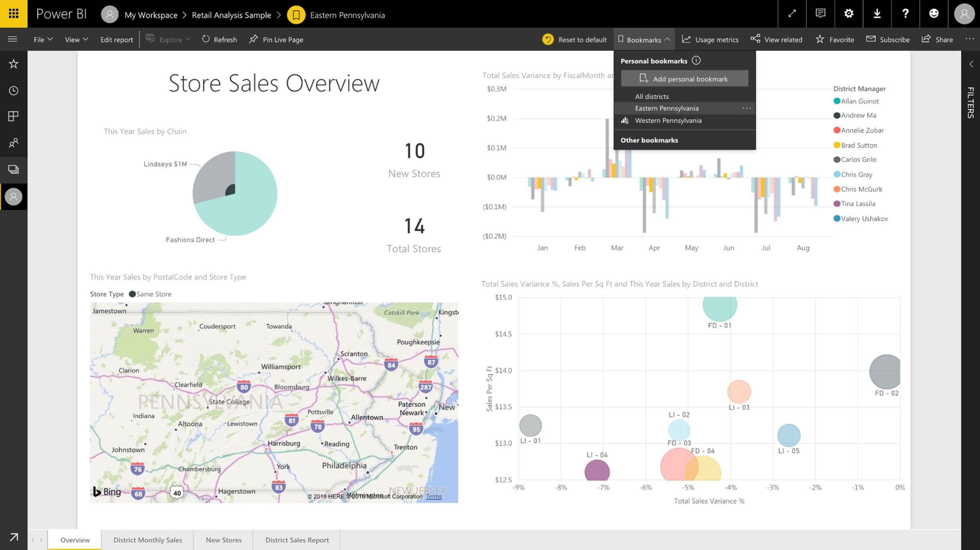Switch to the Overview tab
Screen dimensions: 980x550
point(75,540)
